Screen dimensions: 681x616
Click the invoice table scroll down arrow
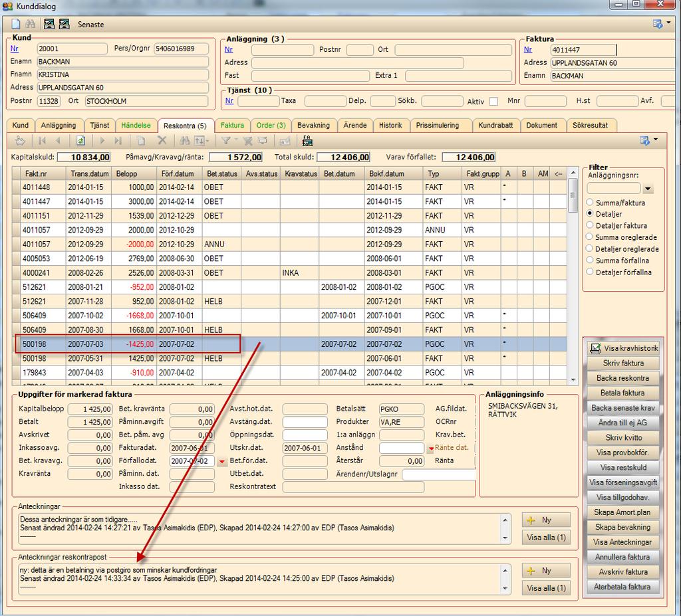pos(573,380)
